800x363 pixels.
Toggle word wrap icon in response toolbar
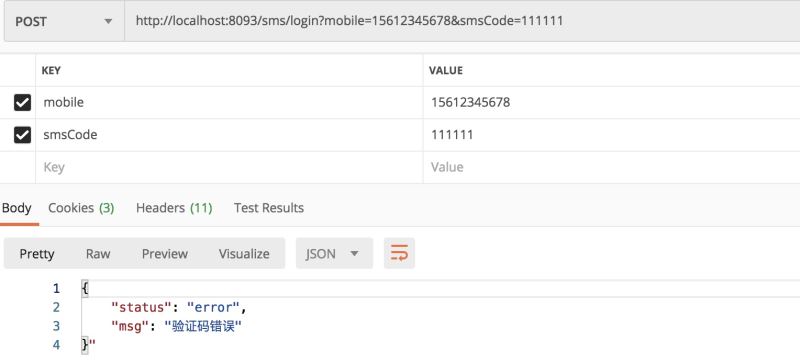coord(399,253)
